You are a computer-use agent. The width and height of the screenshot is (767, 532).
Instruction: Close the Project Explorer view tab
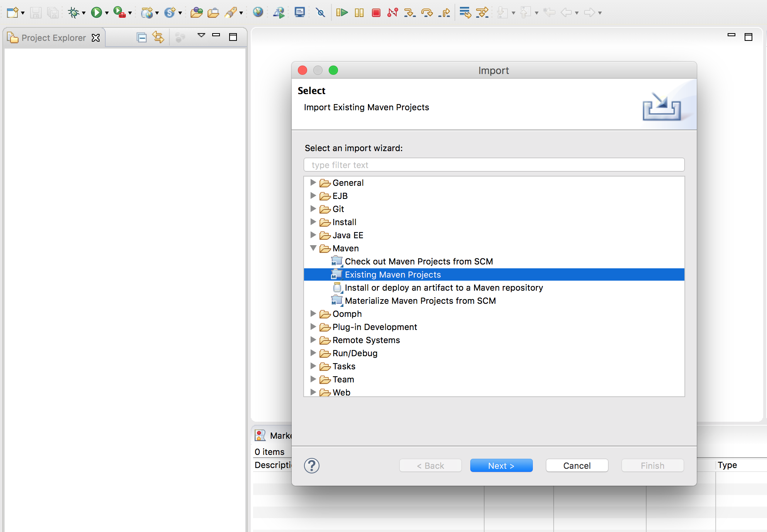click(x=96, y=38)
